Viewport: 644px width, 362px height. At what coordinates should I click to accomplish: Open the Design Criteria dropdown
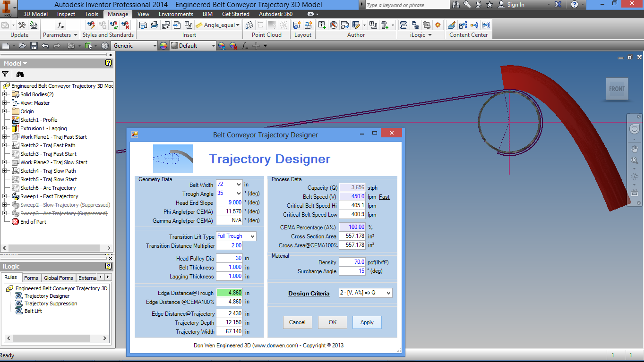pos(388,293)
